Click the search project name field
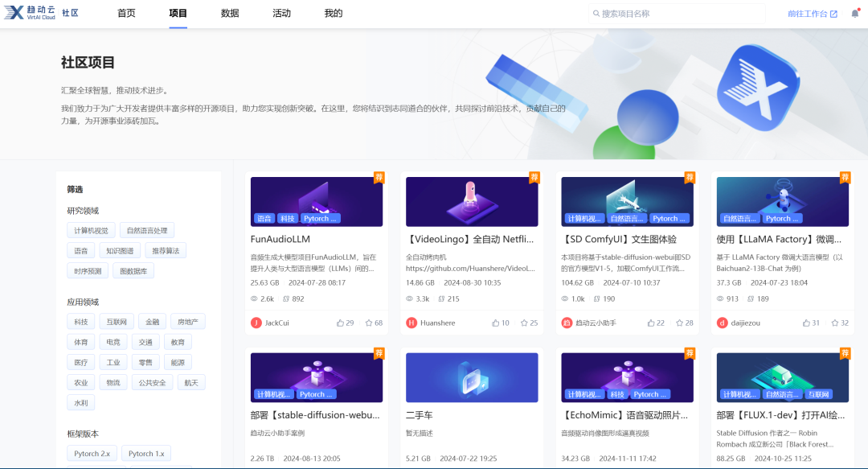868x469 pixels. [677, 14]
